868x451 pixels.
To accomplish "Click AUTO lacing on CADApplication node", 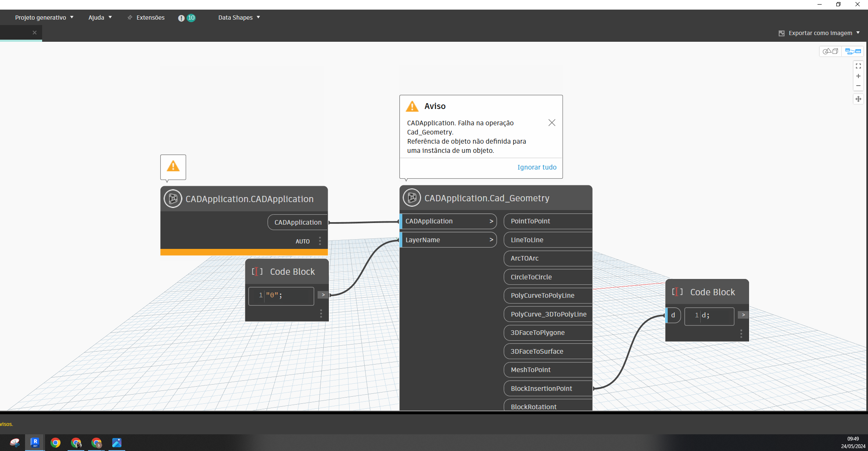I will click(303, 241).
